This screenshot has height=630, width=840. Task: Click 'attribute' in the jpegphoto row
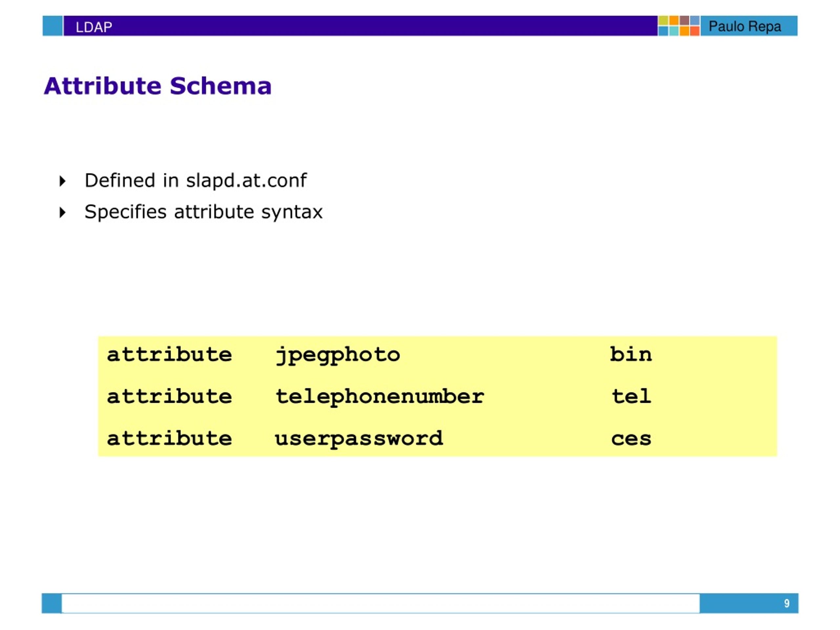[x=169, y=354]
